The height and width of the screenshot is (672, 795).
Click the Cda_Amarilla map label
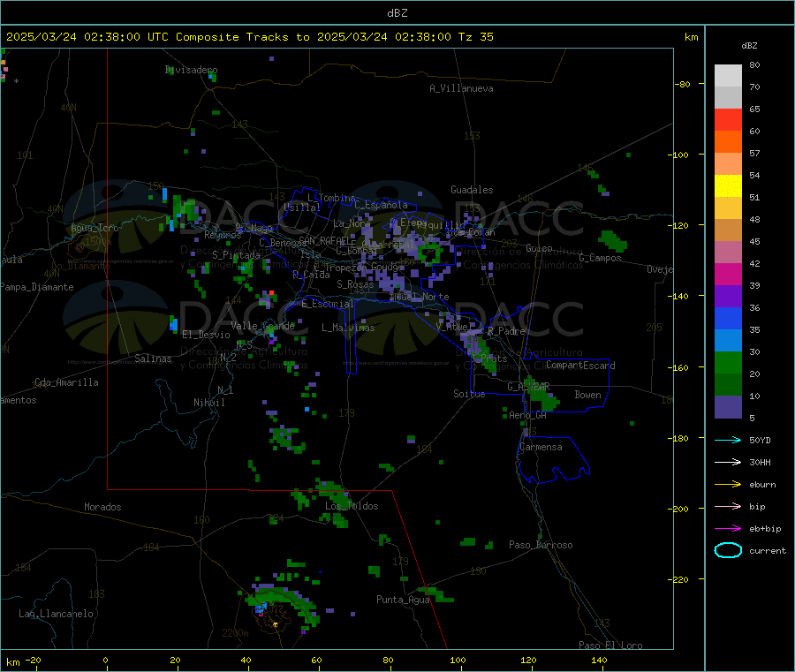[x=66, y=382]
